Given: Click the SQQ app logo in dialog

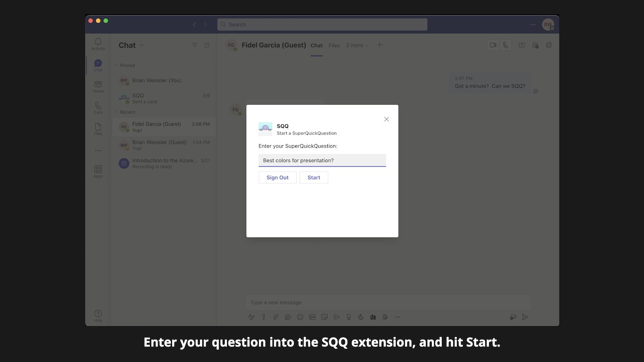Looking at the screenshot, I should click(x=265, y=129).
